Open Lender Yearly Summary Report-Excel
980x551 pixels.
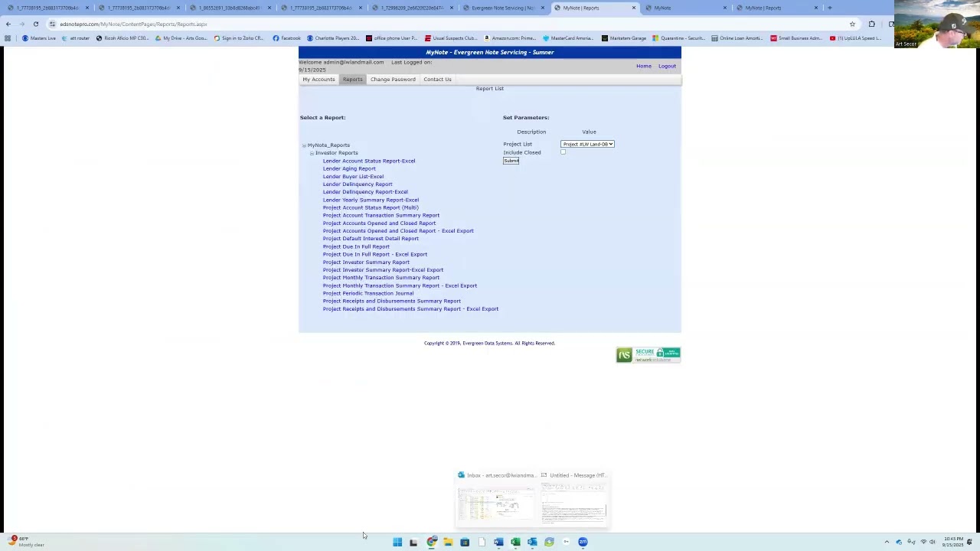click(x=371, y=200)
